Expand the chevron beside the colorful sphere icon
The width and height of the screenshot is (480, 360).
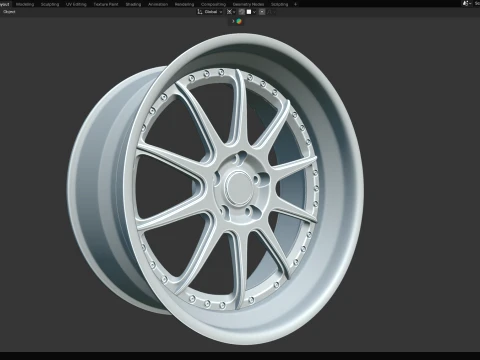click(233, 21)
